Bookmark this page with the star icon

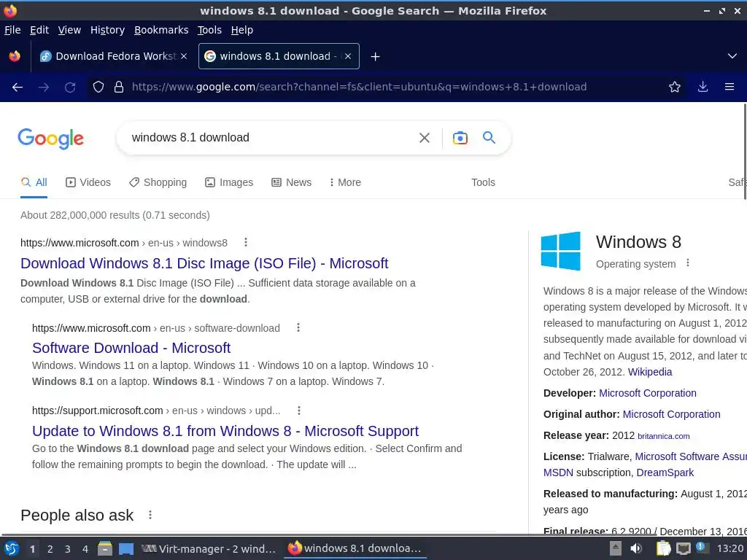[x=675, y=87]
